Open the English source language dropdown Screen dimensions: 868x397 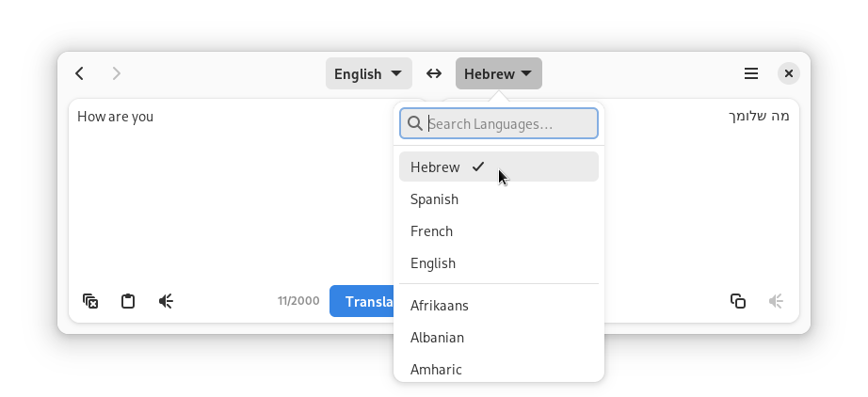(368, 73)
